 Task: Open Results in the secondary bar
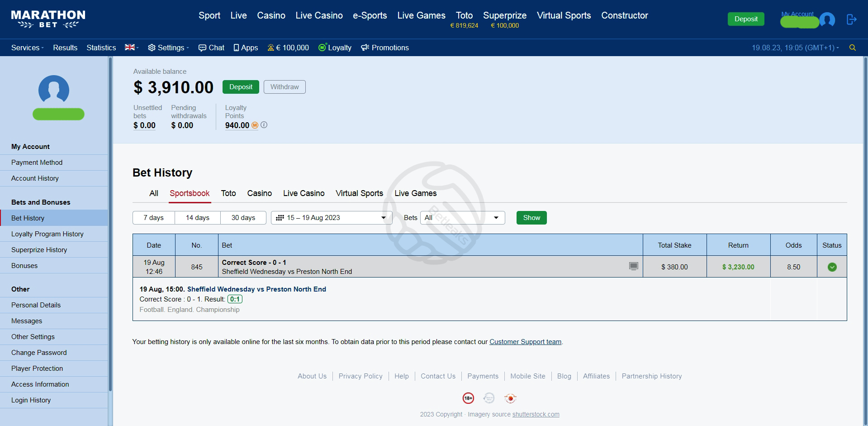pyautogui.click(x=65, y=48)
